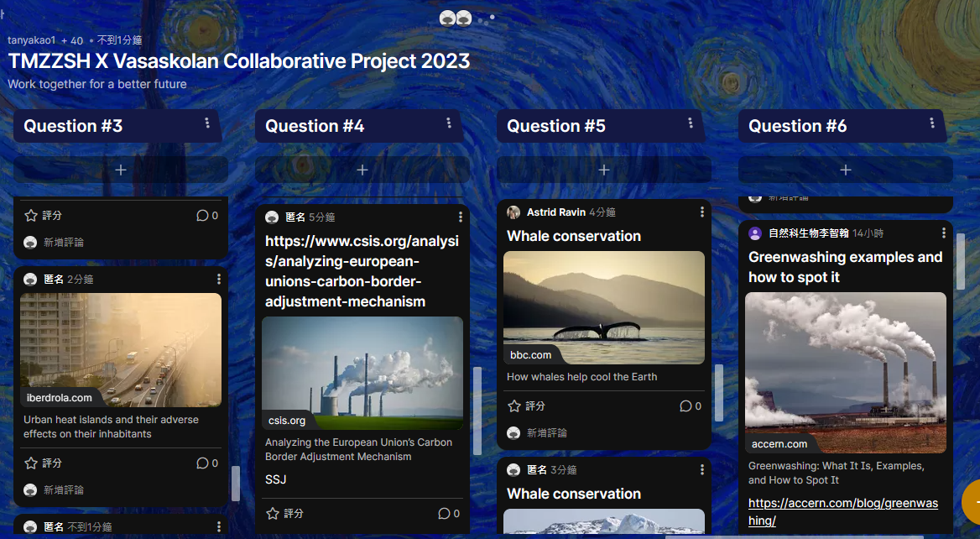Open menu for Greenwashing examples post
Screen dimensions: 980x539
click(x=944, y=233)
